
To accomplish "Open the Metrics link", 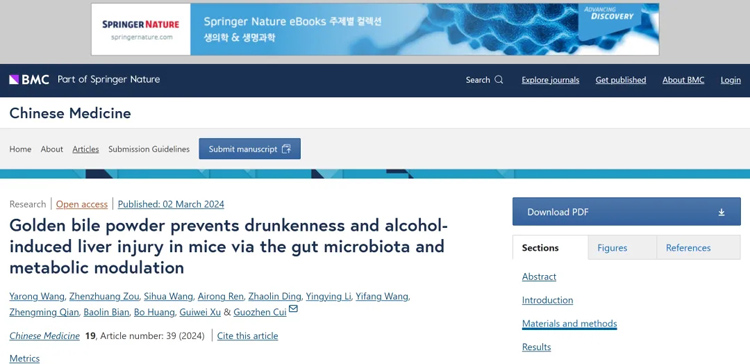I will coord(24,358).
